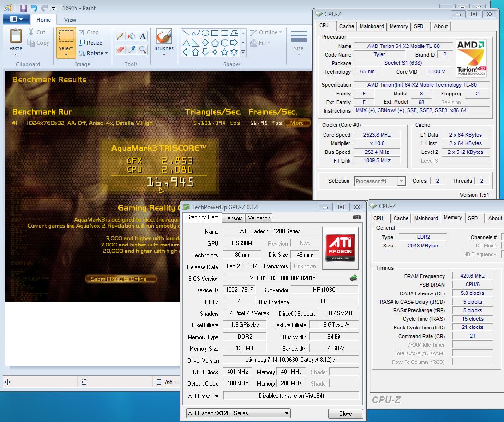
Task: Click GPU-Z screenshot camera icon
Action: click(357, 217)
